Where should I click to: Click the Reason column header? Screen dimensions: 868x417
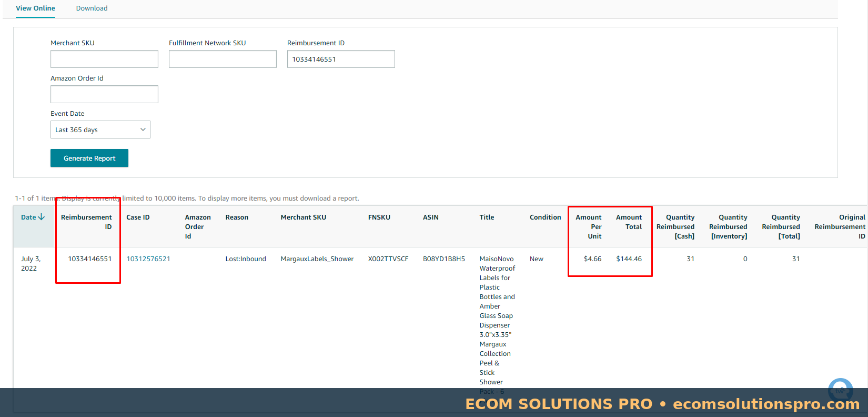coord(237,217)
